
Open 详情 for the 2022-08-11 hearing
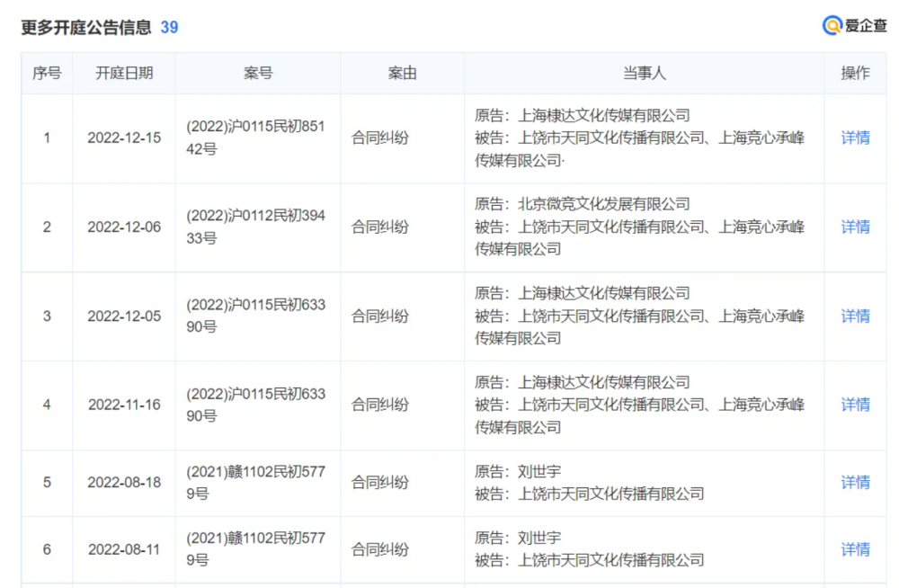point(855,548)
